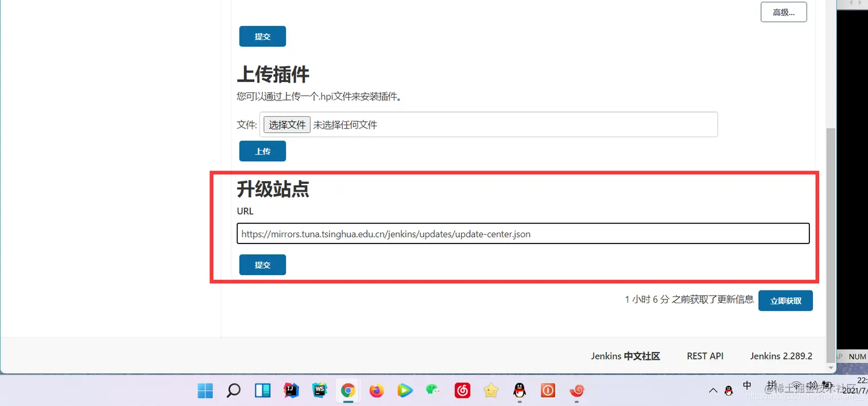Open the Jenkins 中文社区 link
Image resolution: width=868 pixels, height=406 pixels.
point(625,356)
